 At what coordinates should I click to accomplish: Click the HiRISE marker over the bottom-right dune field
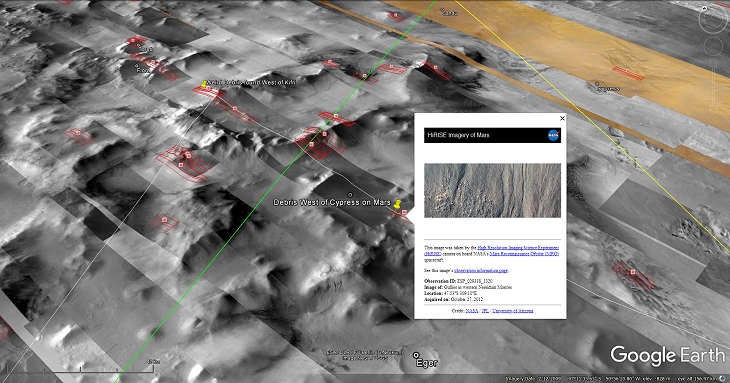633,272
